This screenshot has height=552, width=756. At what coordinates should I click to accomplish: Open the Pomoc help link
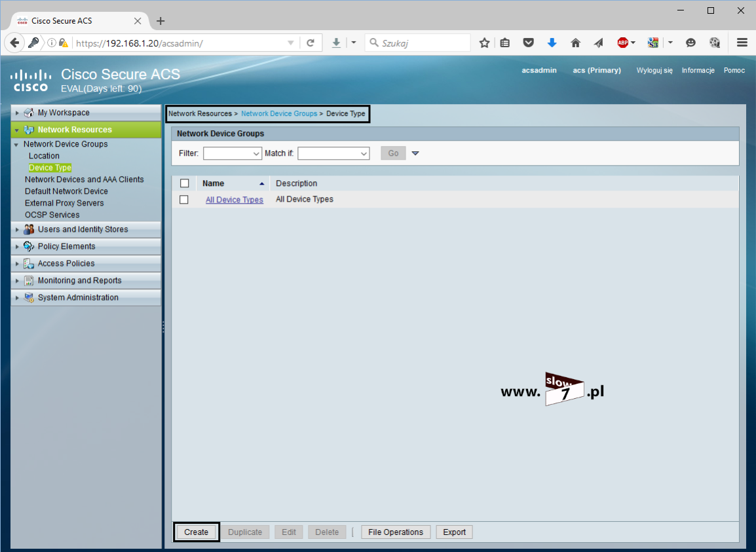734,70
